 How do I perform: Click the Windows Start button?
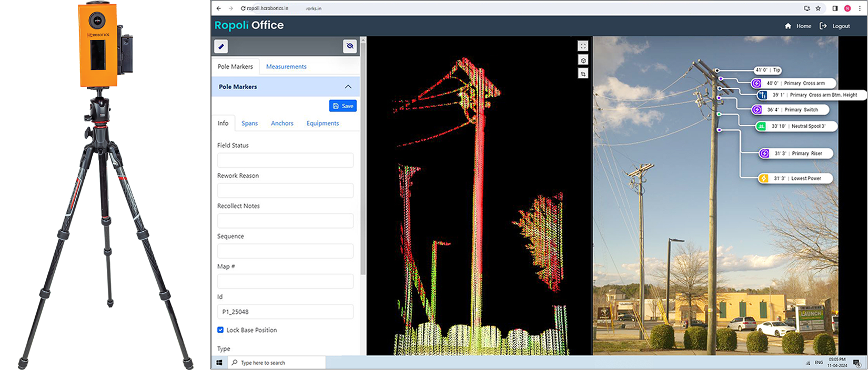pos(219,363)
